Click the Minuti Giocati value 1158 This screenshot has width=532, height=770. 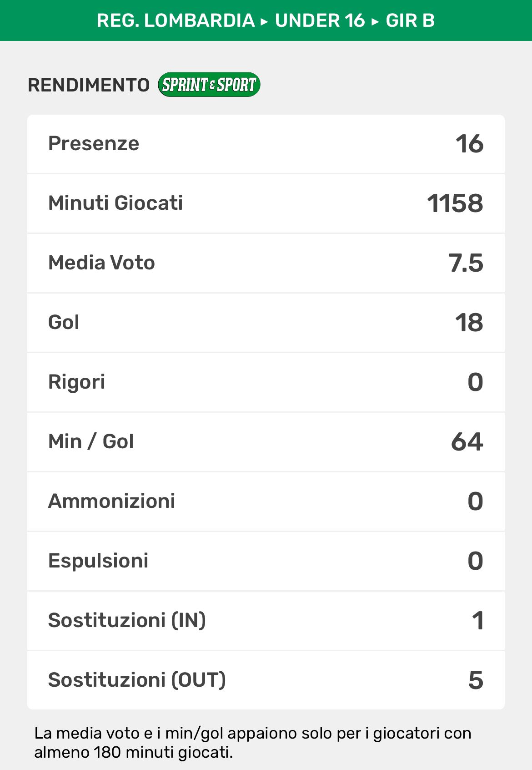pos(455,203)
